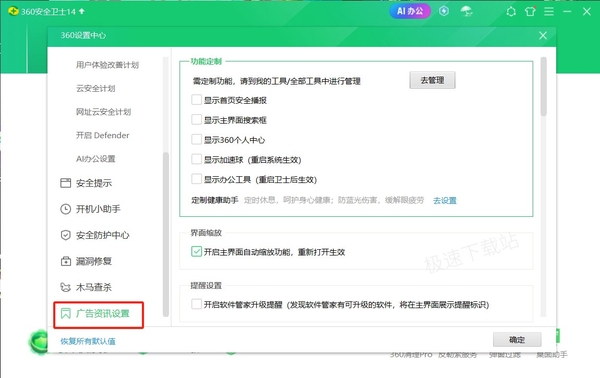Enable 显示办公工具 checkbox

[196, 179]
